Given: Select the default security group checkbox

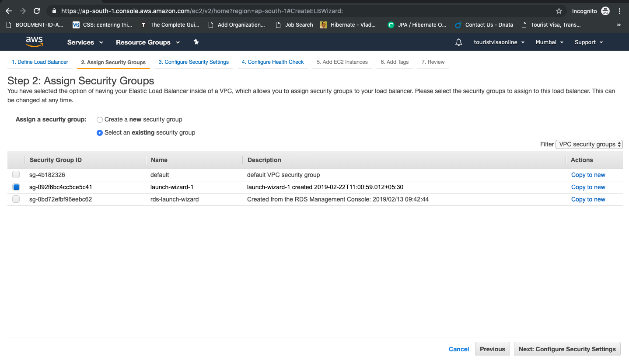Looking at the screenshot, I should [16, 175].
